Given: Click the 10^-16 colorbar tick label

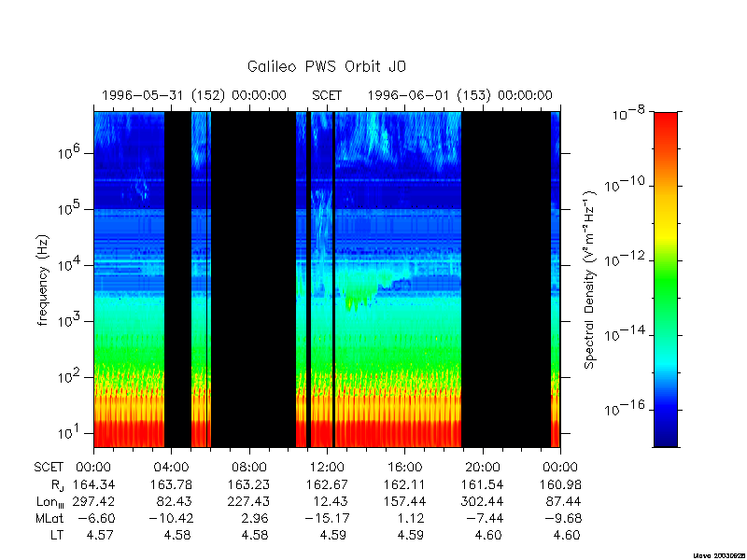Looking at the screenshot, I should click(626, 408).
